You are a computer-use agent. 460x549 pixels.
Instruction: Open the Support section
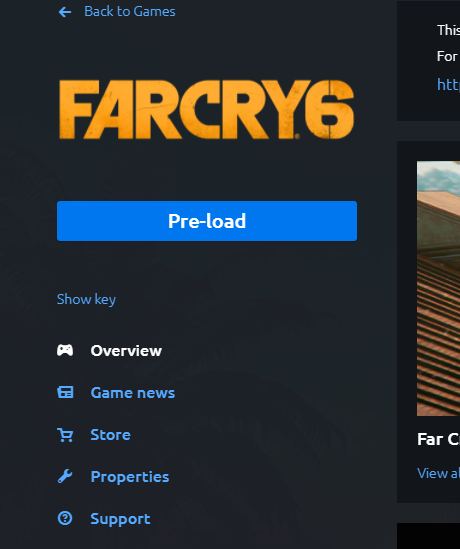[120, 519]
